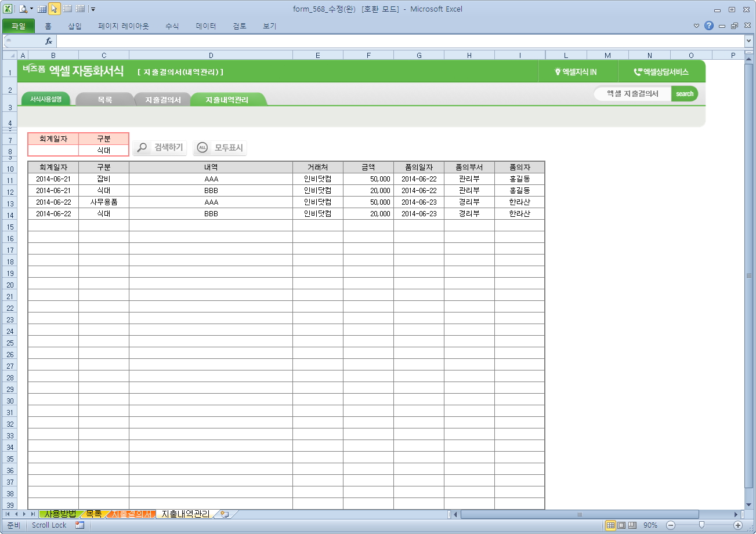Zoom out with the minus button
This screenshot has height=534, width=756.
click(x=670, y=525)
